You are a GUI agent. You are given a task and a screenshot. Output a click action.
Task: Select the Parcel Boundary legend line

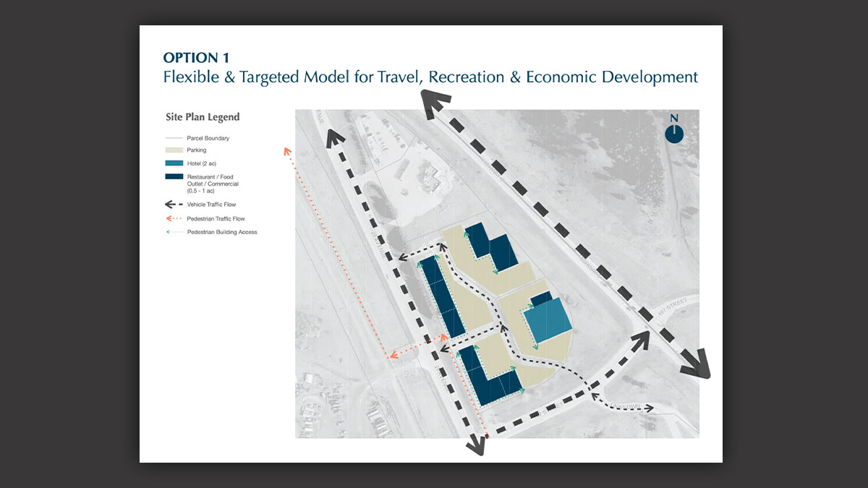(174, 138)
